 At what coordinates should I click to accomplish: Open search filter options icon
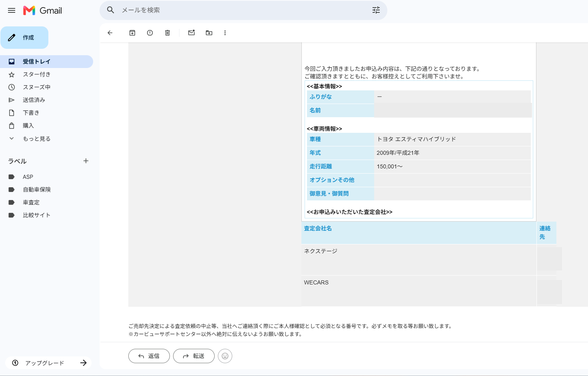(x=376, y=10)
